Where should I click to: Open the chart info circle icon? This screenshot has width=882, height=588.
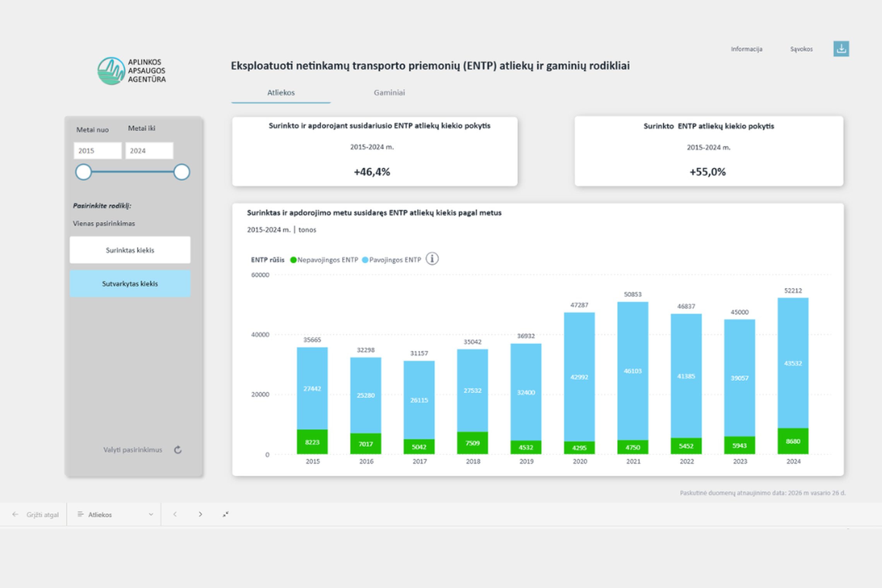click(x=432, y=259)
